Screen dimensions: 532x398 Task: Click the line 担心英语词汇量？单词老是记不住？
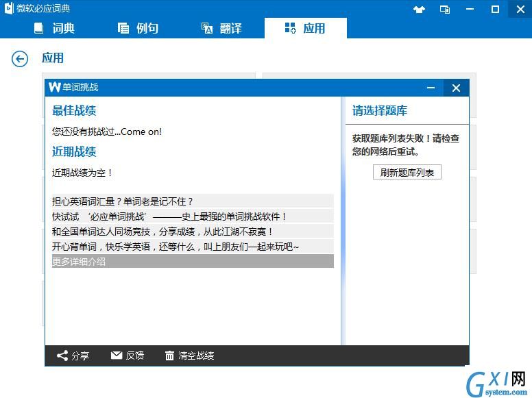[x=193, y=201]
